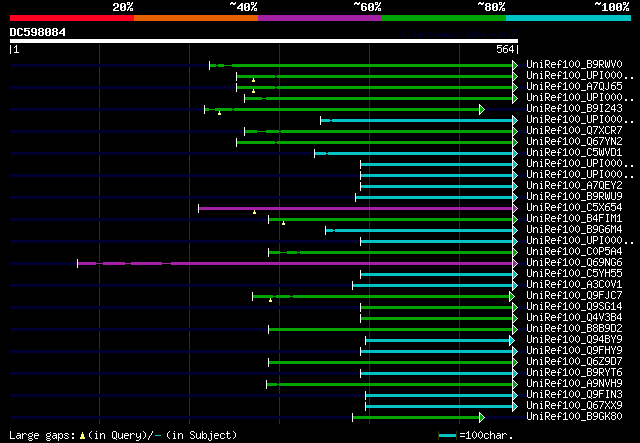Image resolution: width=640 pixels, height=443 pixels.
Task: Open the UniRef100_B9RWV0 hit label
Action: [574, 65]
